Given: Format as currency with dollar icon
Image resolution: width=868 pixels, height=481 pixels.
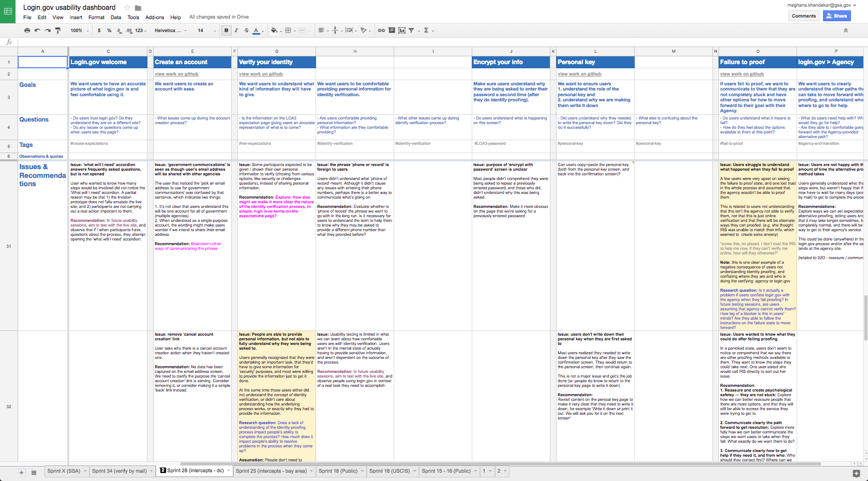Looking at the screenshot, I should [99, 31].
